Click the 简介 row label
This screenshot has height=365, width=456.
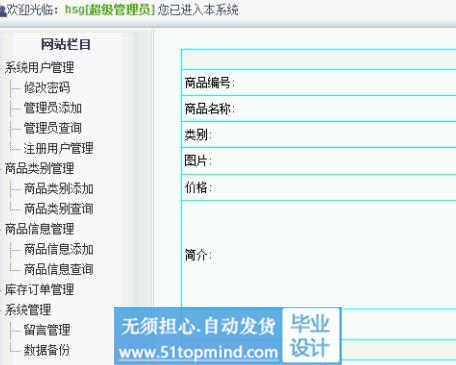[198, 255]
